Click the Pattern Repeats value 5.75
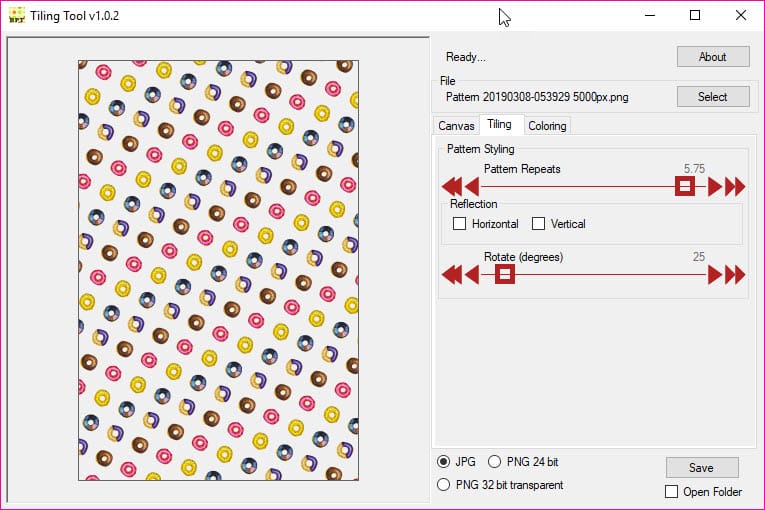Image resolution: width=765 pixels, height=510 pixels. click(694, 169)
